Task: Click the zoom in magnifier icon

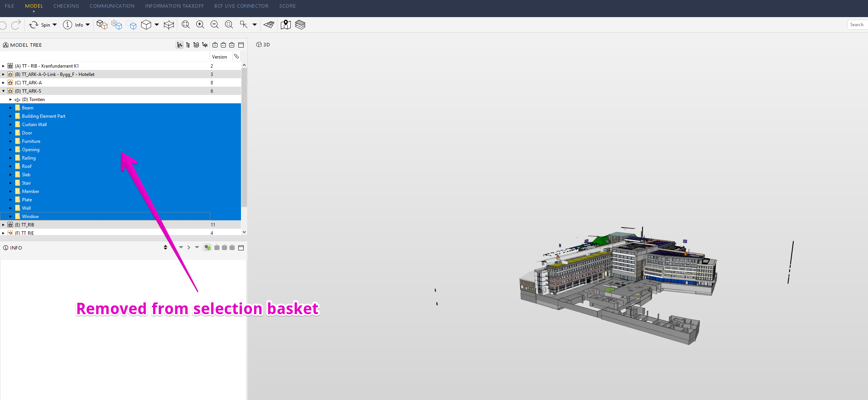Action: pyautogui.click(x=200, y=25)
